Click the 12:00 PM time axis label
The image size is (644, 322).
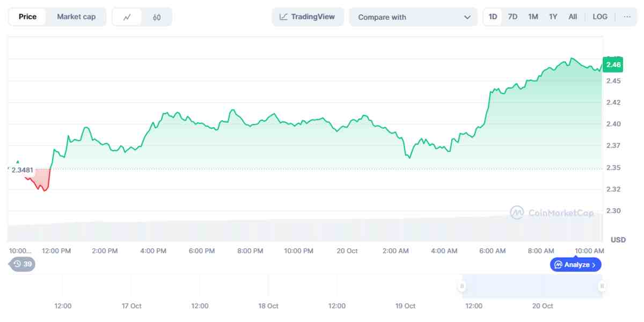[x=56, y=251]
